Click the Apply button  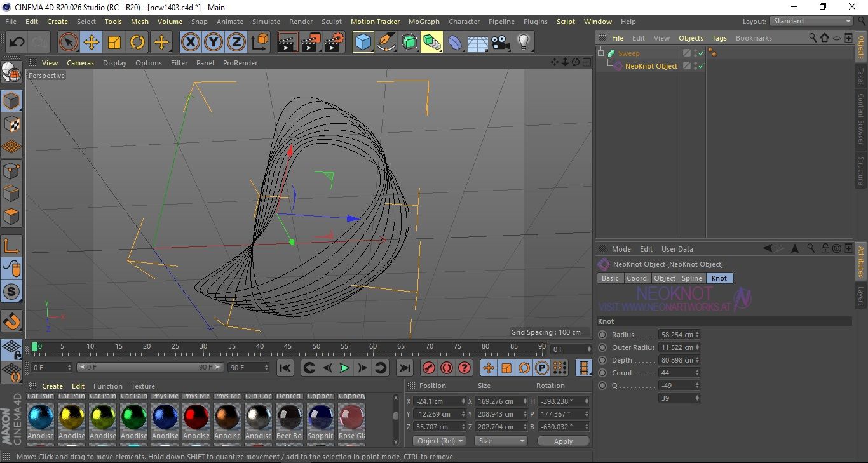[563, 441]
